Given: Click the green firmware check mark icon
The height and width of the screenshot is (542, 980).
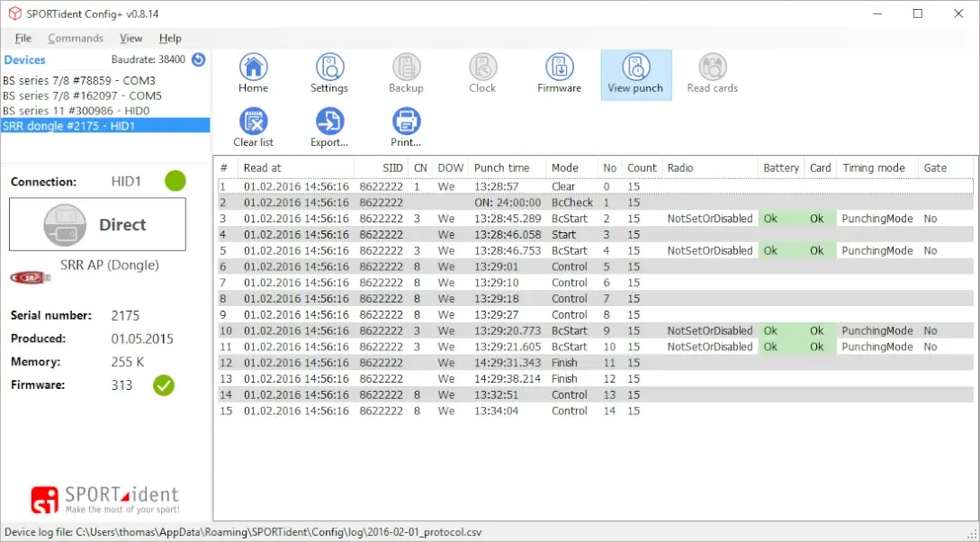Looking at the screenshot, I should [164, 385].
